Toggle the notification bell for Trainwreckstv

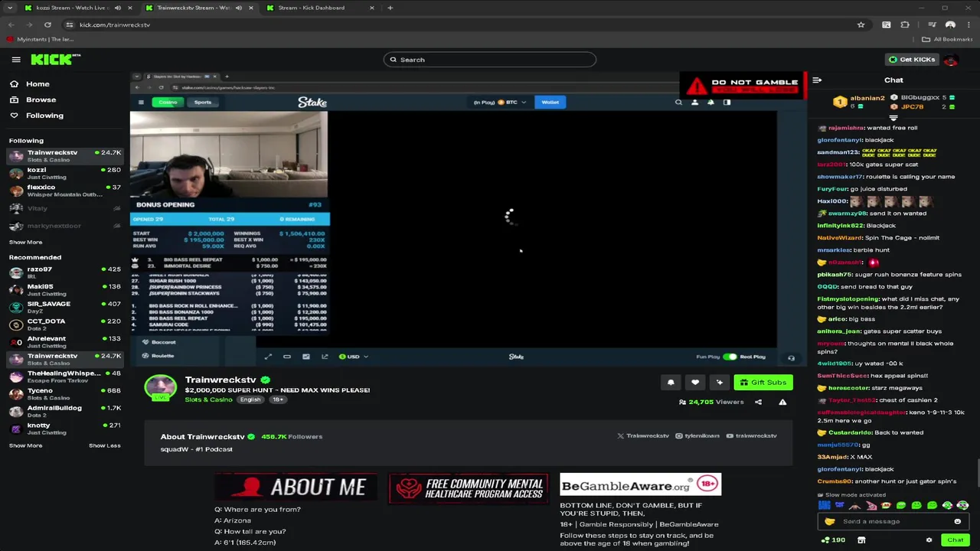click(671, 382)
